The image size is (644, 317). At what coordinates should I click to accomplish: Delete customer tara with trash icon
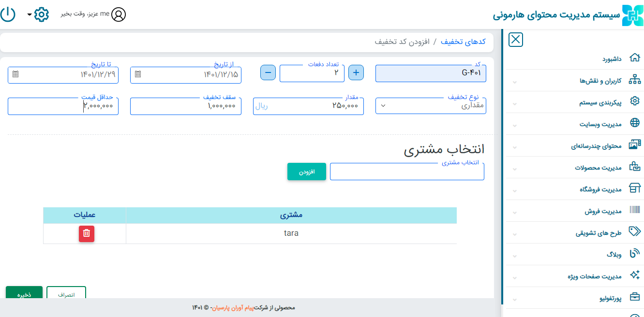(87, 233)
